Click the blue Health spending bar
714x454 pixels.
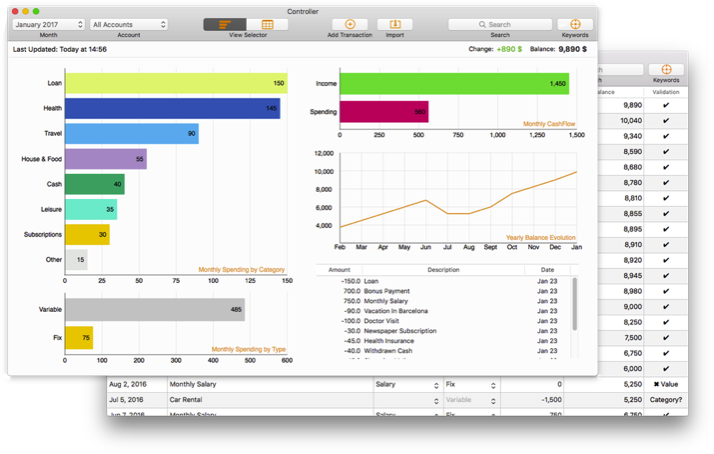click(173, 108)
